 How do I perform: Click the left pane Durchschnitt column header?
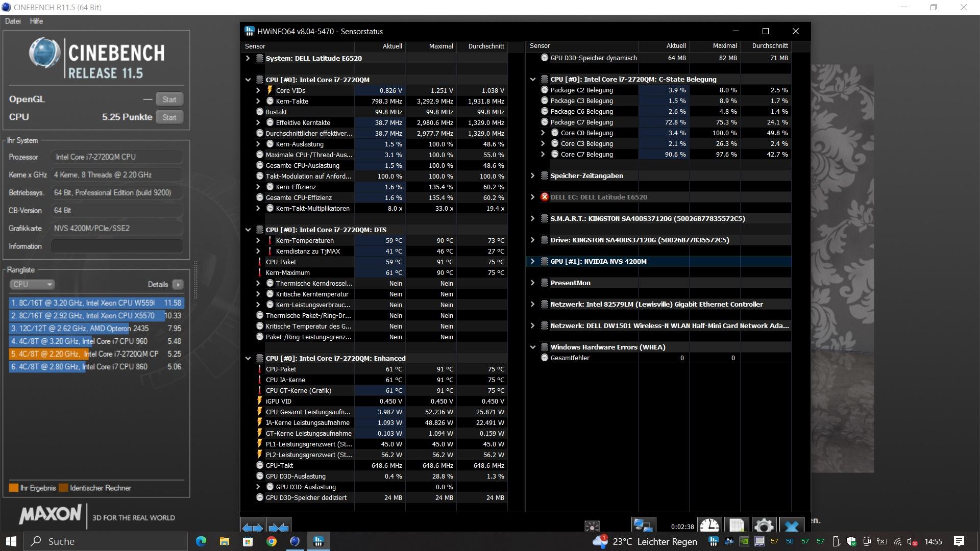click(x=482, y=46)
